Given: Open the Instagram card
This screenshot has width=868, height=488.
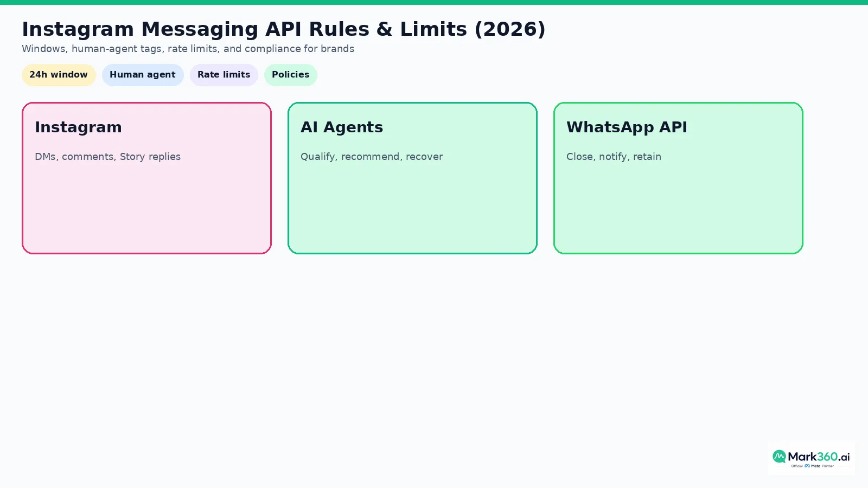Looking at the screenshot, I should (146, 178).
